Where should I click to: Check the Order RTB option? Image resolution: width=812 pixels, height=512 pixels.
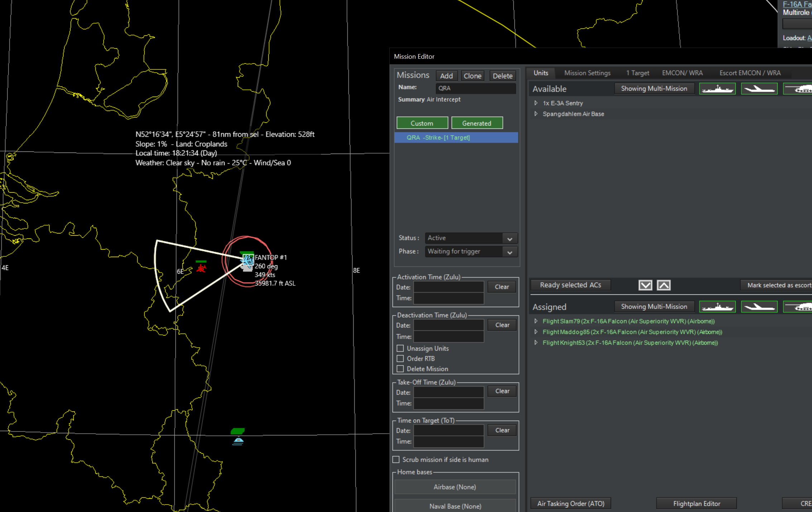[400, 358]
